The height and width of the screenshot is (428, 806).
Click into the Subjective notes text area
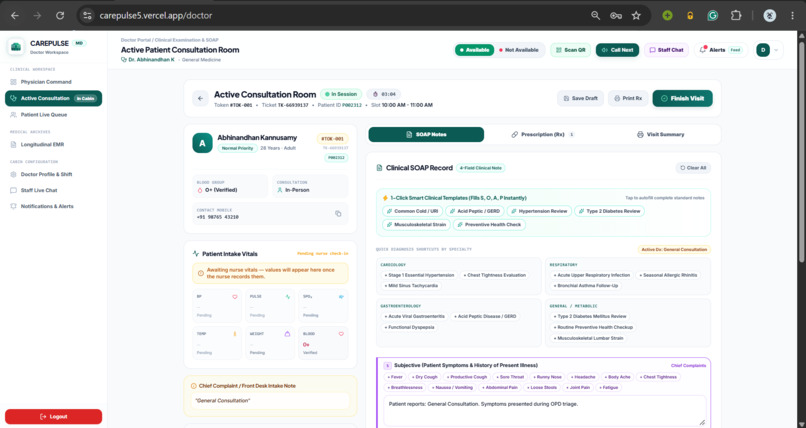coord(545,411)
